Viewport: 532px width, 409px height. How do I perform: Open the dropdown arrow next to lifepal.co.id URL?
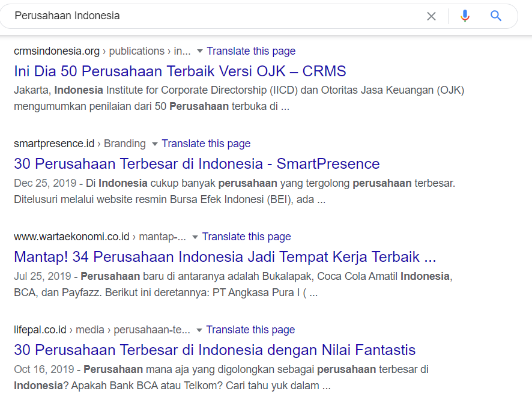(199, 330)
